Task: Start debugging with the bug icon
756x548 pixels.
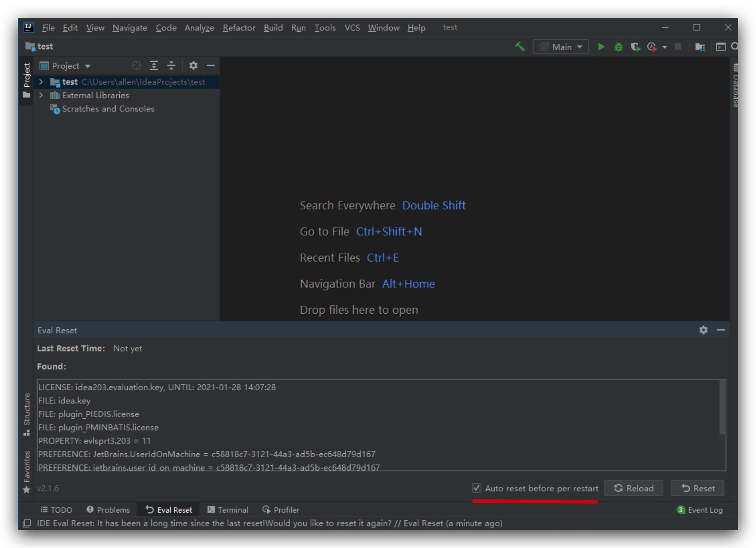Action: (x=618, y=46)
